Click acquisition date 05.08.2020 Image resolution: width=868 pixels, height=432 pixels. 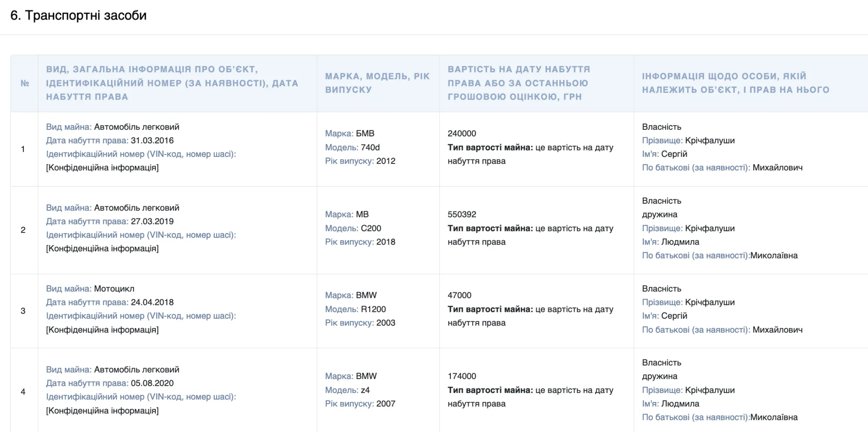(152, 383)
